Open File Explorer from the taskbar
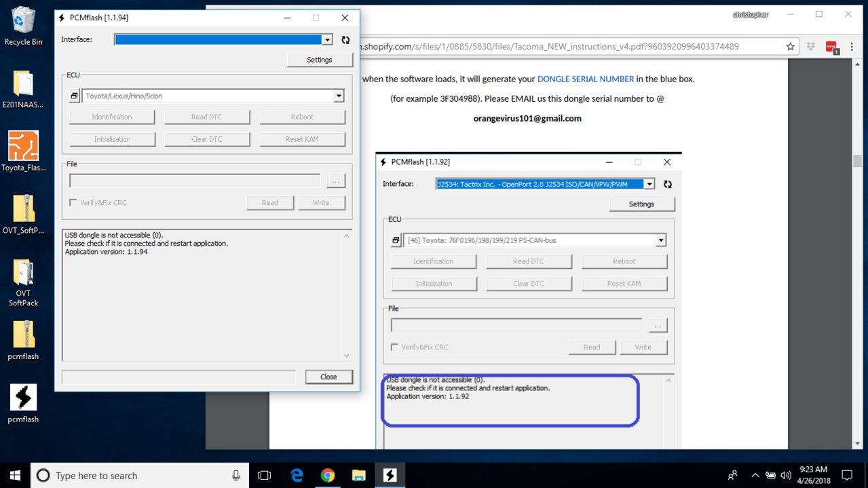 point(358,475)
